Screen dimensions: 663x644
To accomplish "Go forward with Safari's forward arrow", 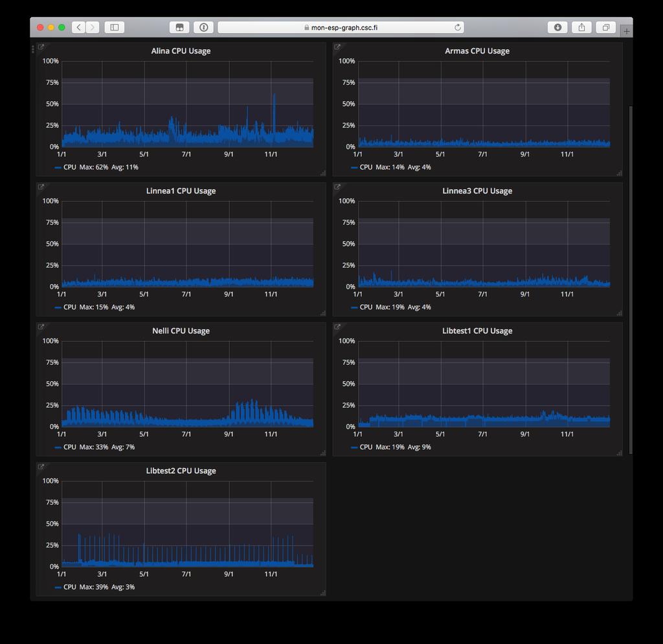I will (93, 27).
